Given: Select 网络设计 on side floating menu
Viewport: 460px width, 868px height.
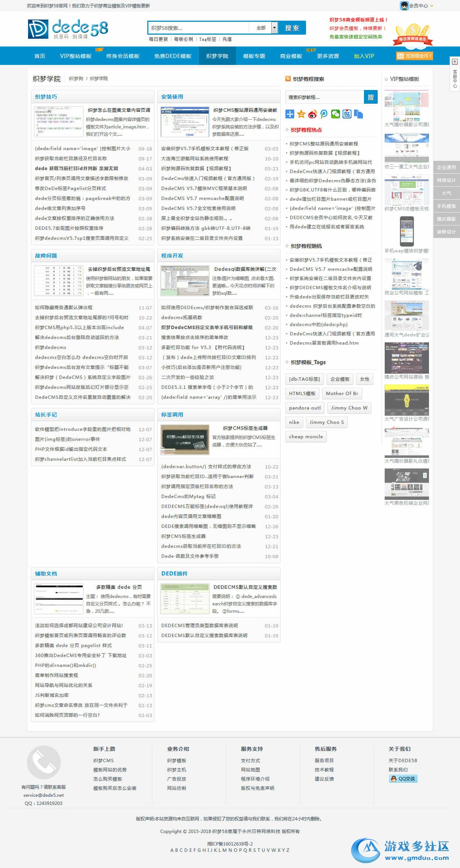Looking at the screenshot, I should point(447,180).
